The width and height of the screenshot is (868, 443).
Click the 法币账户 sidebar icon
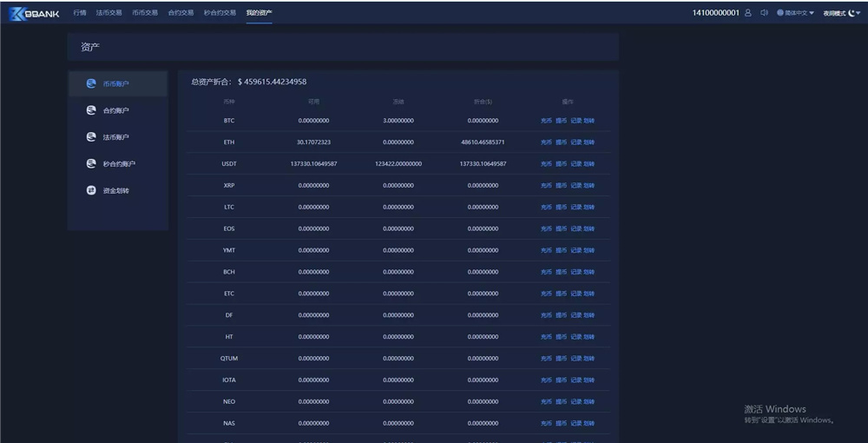point(91,137)
